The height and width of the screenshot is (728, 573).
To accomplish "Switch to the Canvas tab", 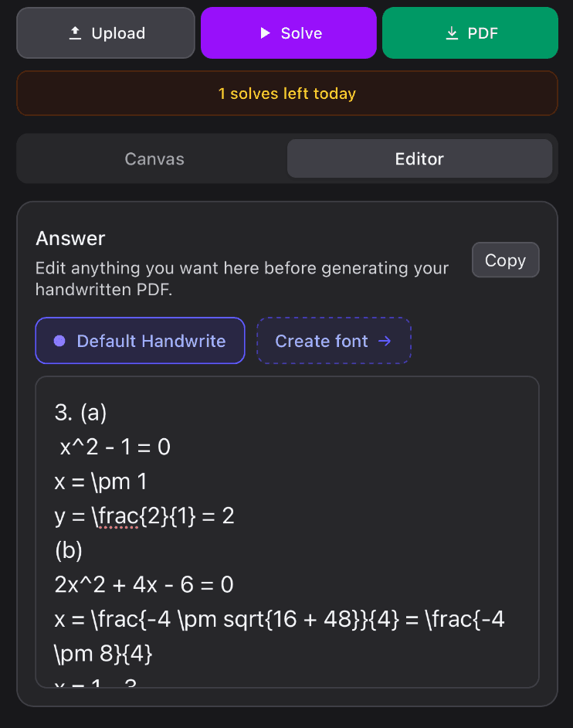I will 154,159.
